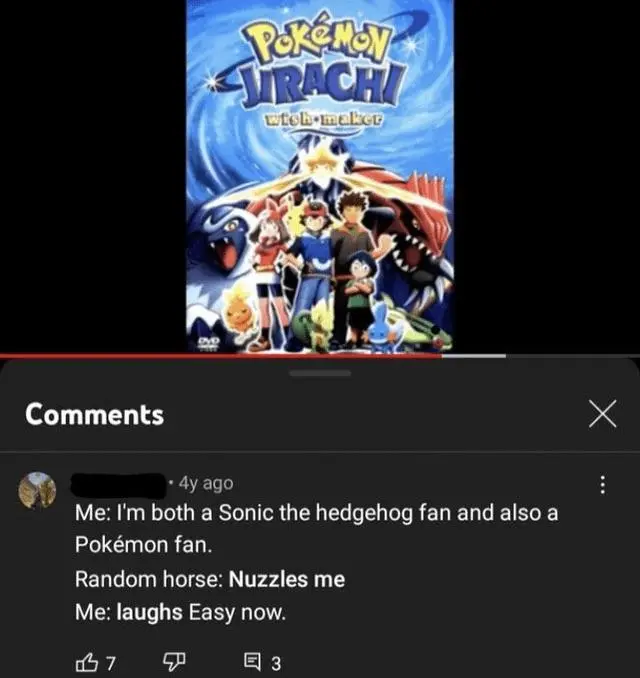Seek using the red video progress bar
The width and height of the screenshot is (640, 678).
221,356
